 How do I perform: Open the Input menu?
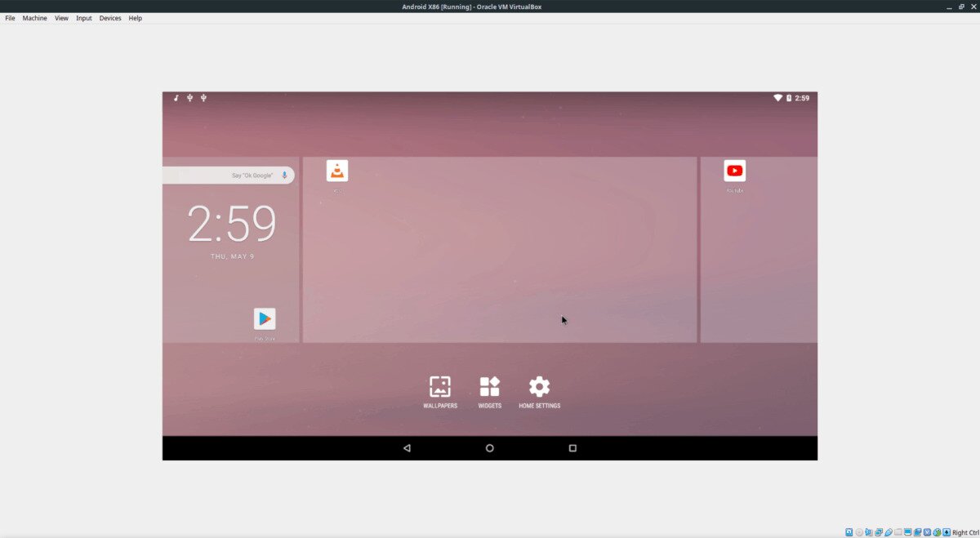(x=84, y=18)
